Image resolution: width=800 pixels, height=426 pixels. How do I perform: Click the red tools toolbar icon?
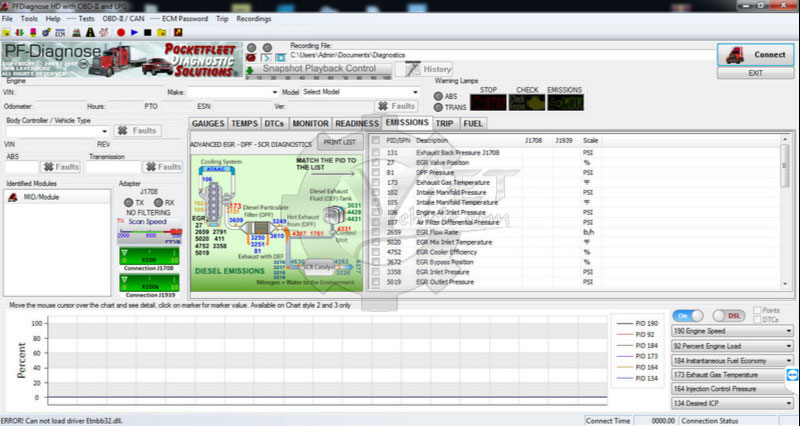coord(104,33)
